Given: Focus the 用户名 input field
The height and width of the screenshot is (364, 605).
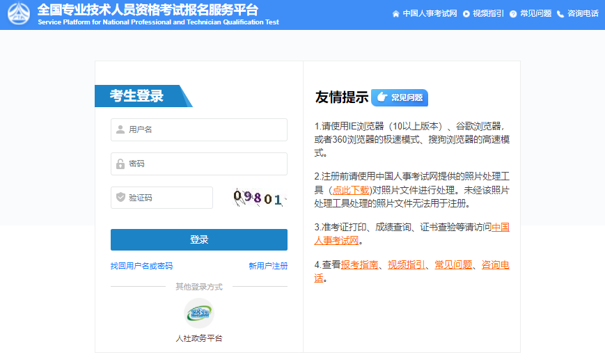Looking at the screenshot, I should (x=205, y=129).
